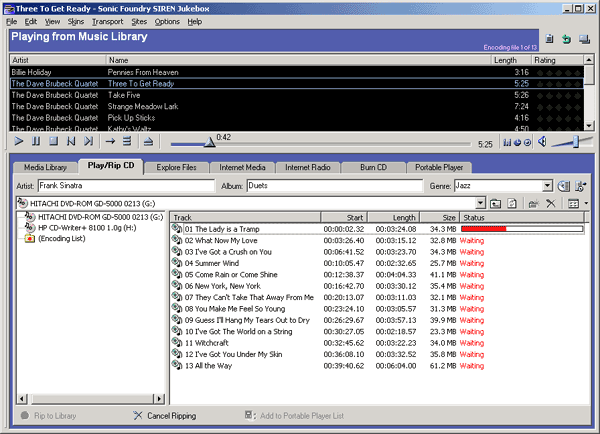Select playlist row Take Five
The height and width of the screenshot is (434, 600).
(x=297, y=95)
